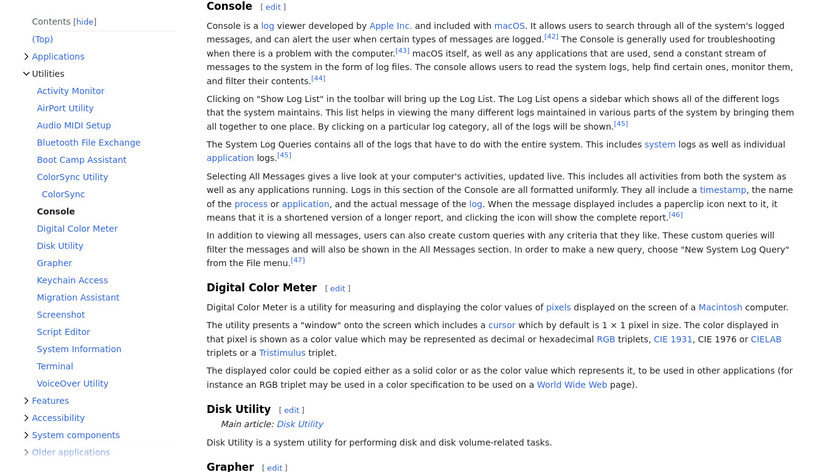The width and height of the screenshot is (840, 472).
Task: Go to Keychain Access section
Action: pos(72,280)
